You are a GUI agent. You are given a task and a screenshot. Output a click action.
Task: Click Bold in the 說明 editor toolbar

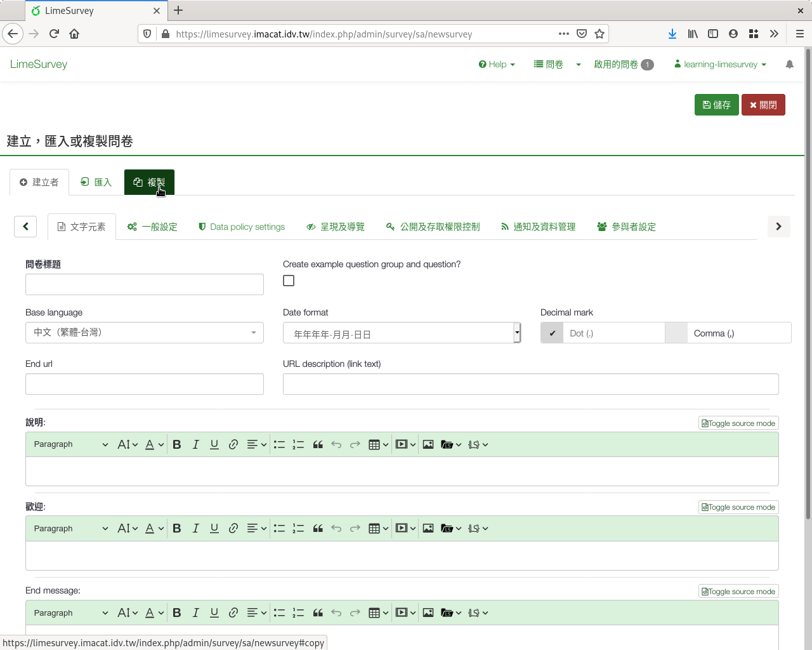click(x=177, y=444)
